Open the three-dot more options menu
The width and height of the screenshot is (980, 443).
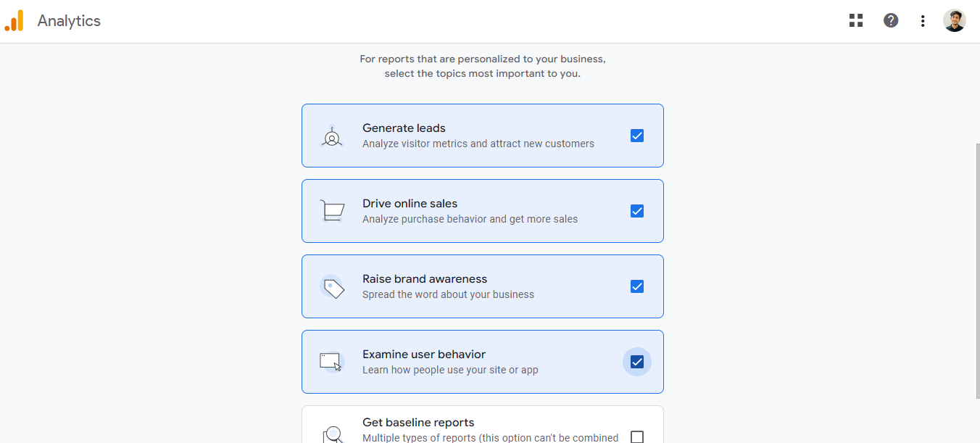point(923,21)
